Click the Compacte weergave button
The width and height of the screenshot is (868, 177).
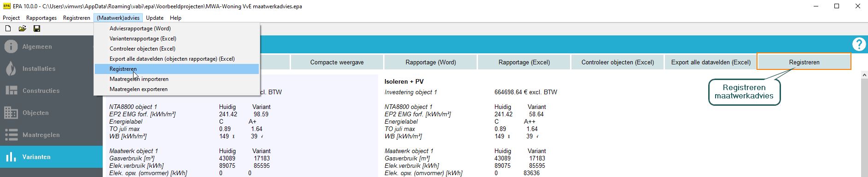(x=337, y=62)
